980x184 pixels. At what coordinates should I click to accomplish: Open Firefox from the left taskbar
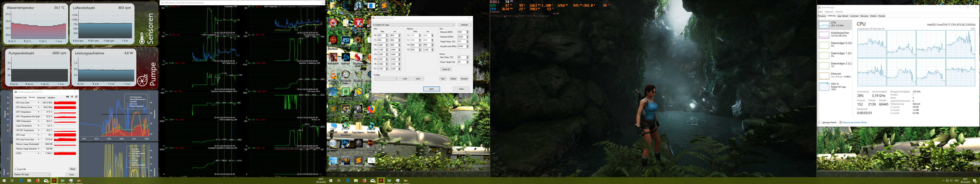coord(38,181)
